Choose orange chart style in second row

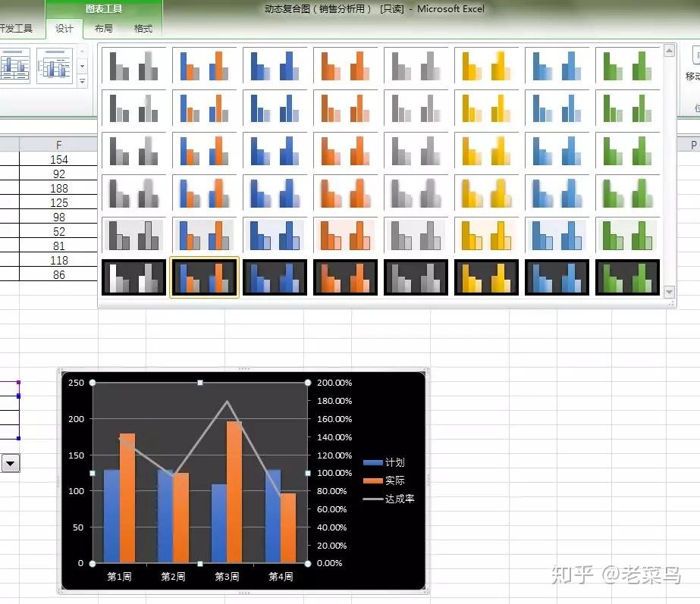346,108
